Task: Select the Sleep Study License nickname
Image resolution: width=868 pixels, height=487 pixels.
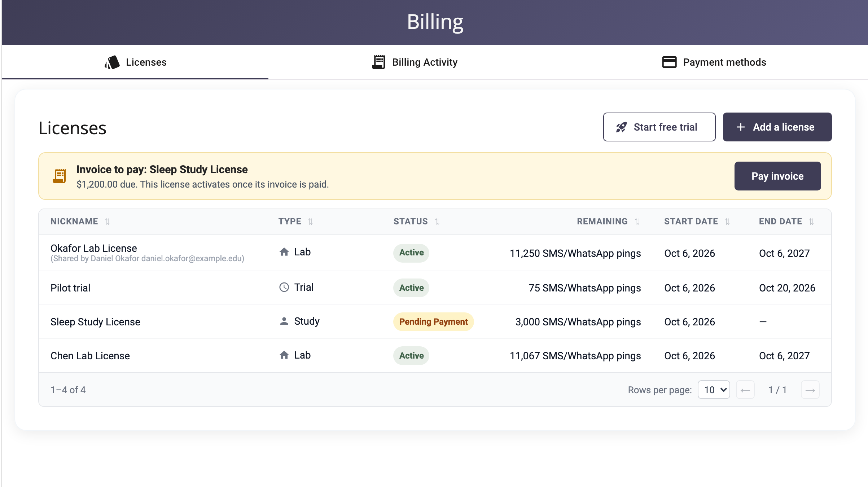Action: [x=95, y=322]
